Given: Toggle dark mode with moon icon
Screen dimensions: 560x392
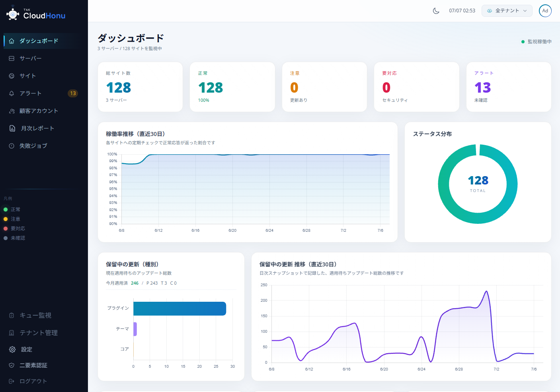Looking at the screenshot, I should [x=436, y=11].
